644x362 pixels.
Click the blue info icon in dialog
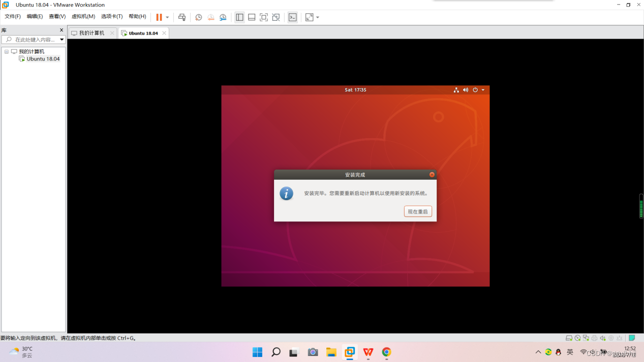286,193
